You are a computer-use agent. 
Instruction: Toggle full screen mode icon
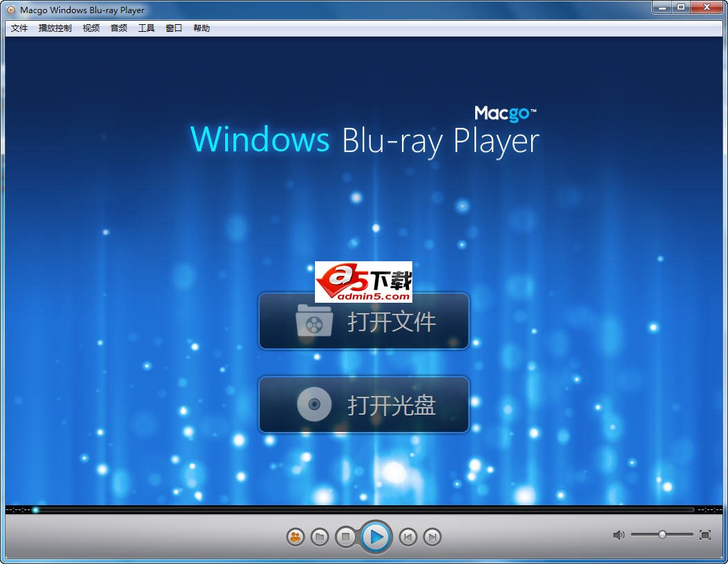705,535
